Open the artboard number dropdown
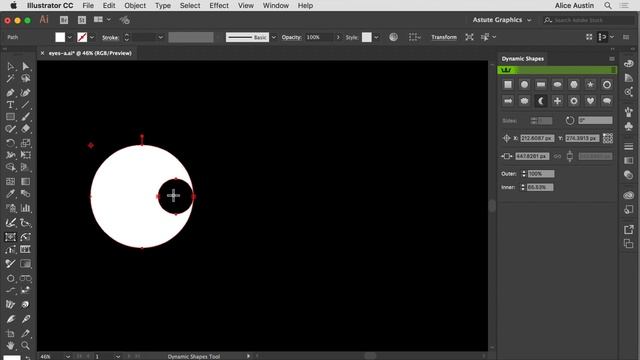Viewport: 640px width, 360px height. 118,356
